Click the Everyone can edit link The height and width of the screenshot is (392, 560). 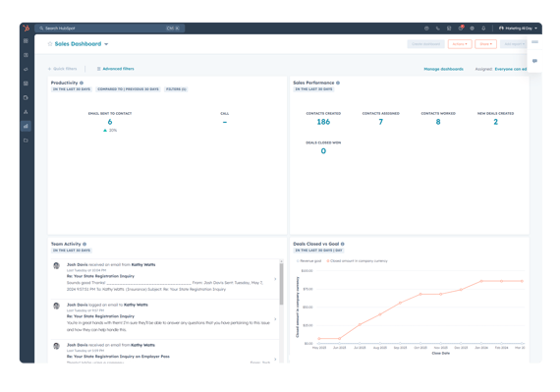tap(510, 69)
